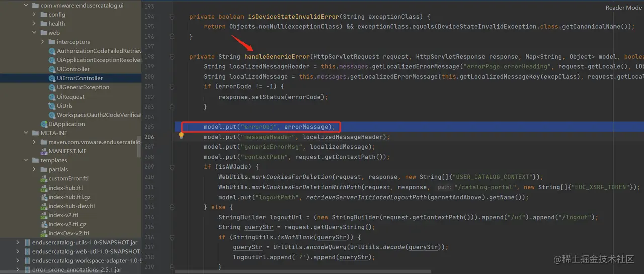Enable Reader Mode in the editor
The height and width of the screenshot is (274, 644).
click(623, 8)
